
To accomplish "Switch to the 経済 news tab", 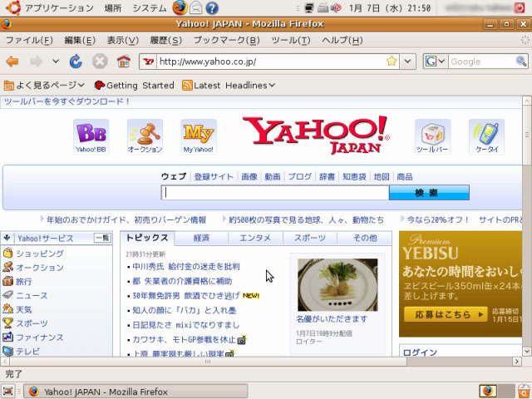I will click(x=201, y=238).
